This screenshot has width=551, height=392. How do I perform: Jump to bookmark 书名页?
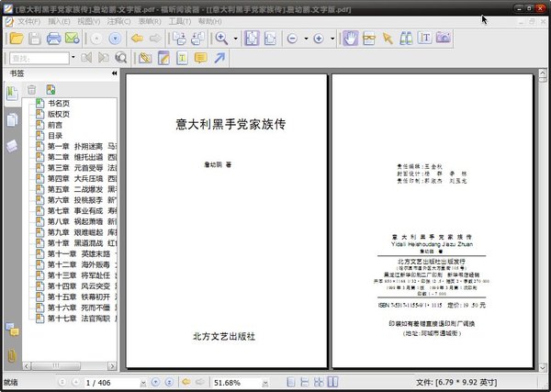[x=59, y=103]
